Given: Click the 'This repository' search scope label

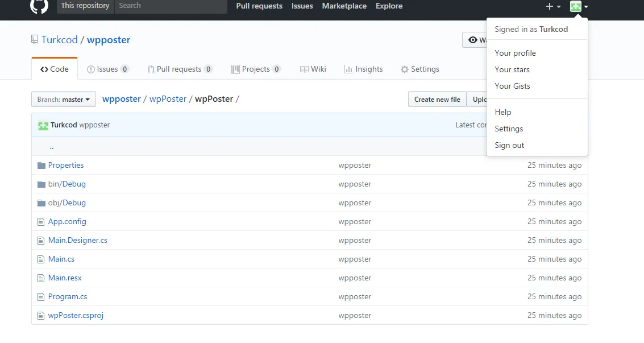Looking at the screenshot, I should tap(85, 6).
